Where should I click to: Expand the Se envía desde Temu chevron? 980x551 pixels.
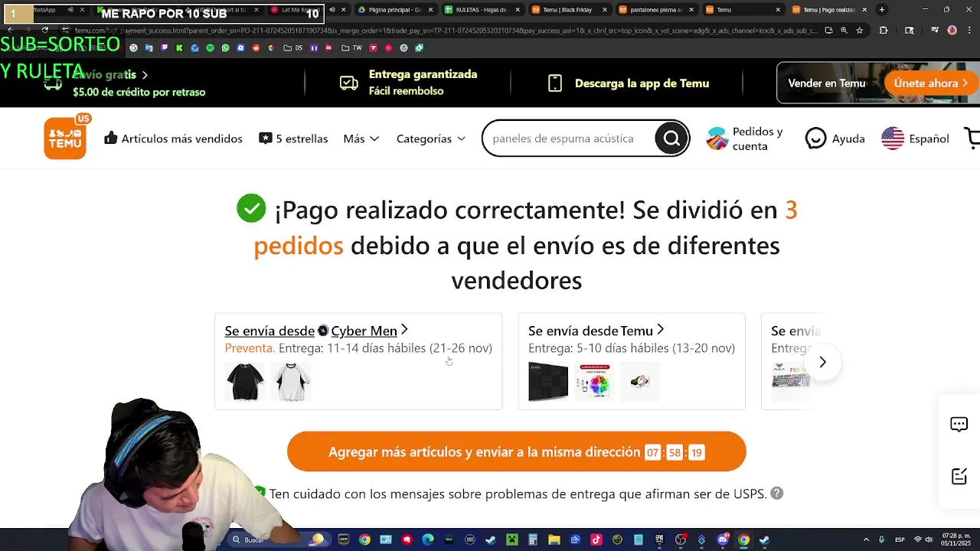660,330
